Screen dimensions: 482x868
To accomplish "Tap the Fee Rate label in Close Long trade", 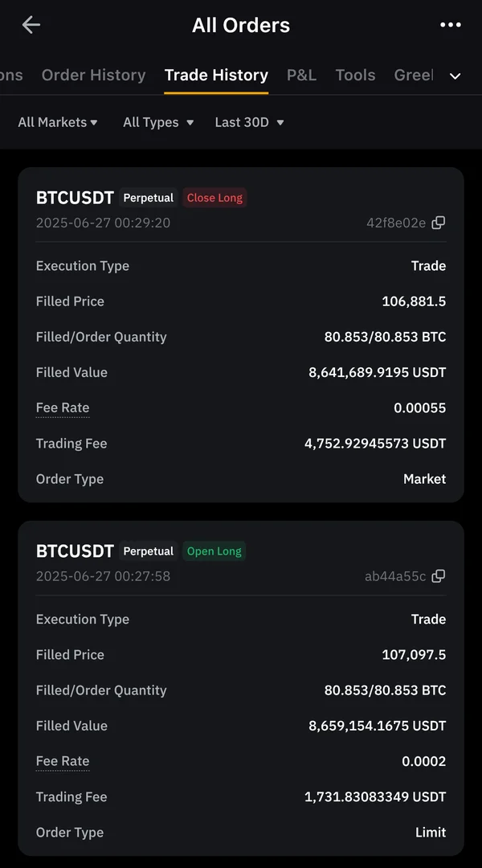I will pos(63,407).
